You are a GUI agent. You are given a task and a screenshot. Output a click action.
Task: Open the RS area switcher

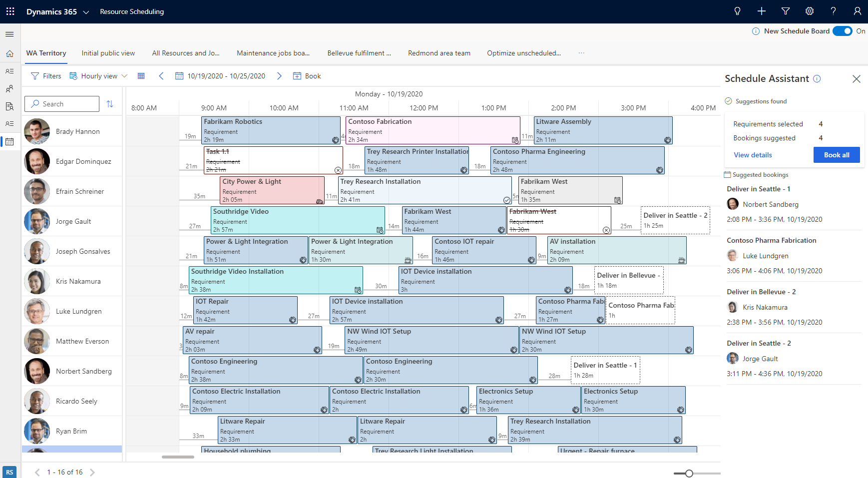point(9,472)
